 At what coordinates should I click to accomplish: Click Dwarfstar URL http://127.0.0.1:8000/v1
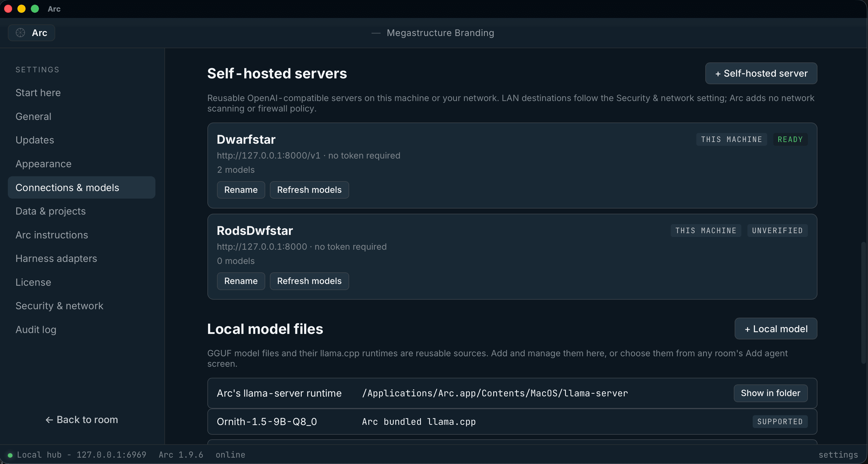click(x=268, y=156)
